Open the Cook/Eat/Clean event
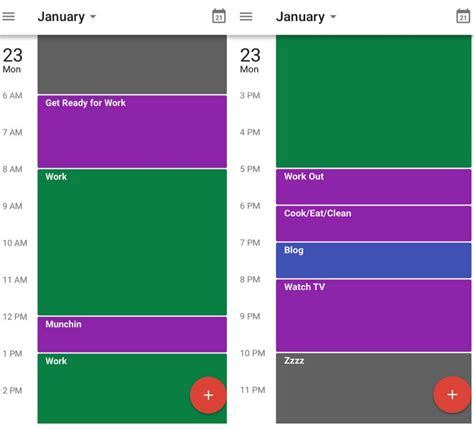Viewport: 474px width, 430px height. pyautogui.click(x=374, y=223)
